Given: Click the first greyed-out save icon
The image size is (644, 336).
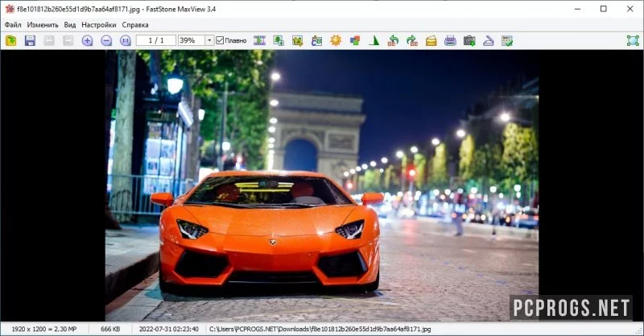Looking at the screenshot, I should (x=49, y=40).
